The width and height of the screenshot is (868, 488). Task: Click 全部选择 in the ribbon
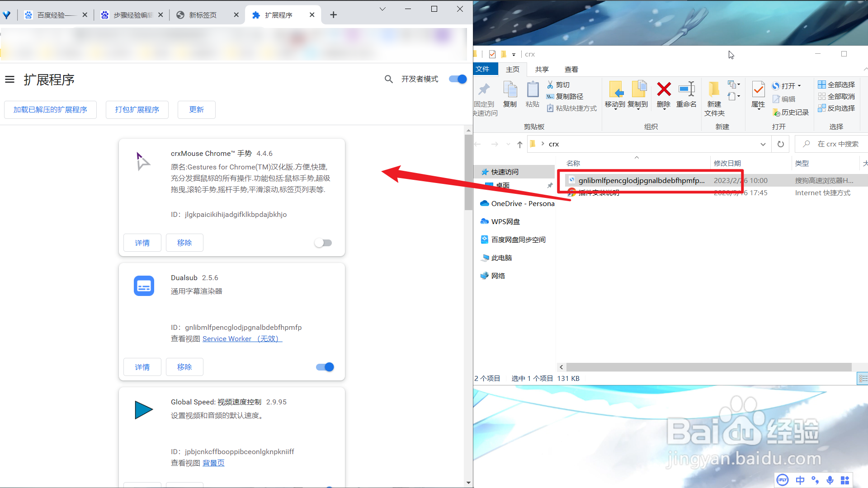[x=836, y=85]
